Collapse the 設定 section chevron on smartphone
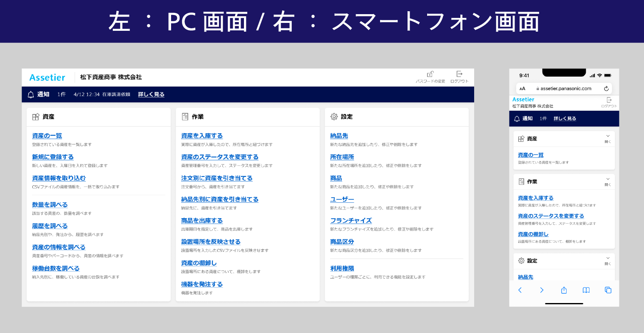 [x=608, y=258]
